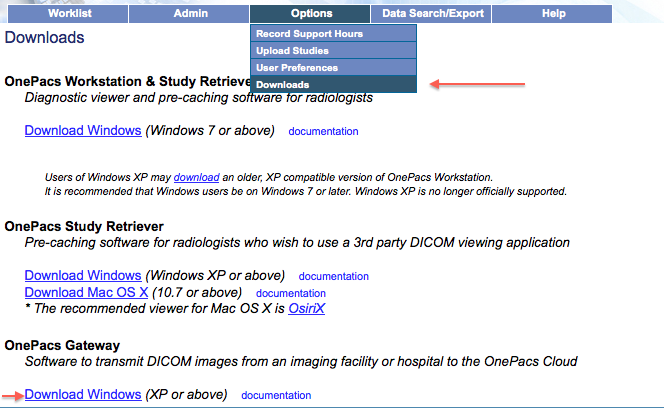This screenshot has width=664, height=408.
Task: Click the Downloads page heading
Action: pos(44,37)
